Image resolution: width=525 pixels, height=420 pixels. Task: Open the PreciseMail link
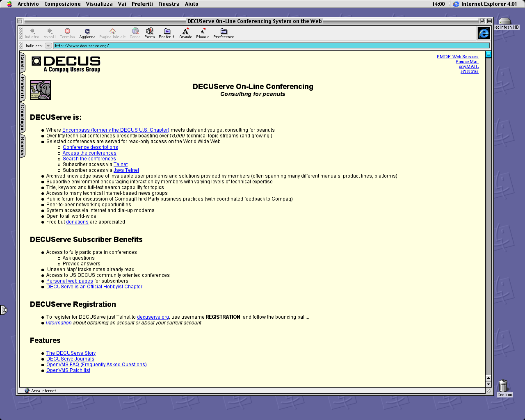pos(467,62)
